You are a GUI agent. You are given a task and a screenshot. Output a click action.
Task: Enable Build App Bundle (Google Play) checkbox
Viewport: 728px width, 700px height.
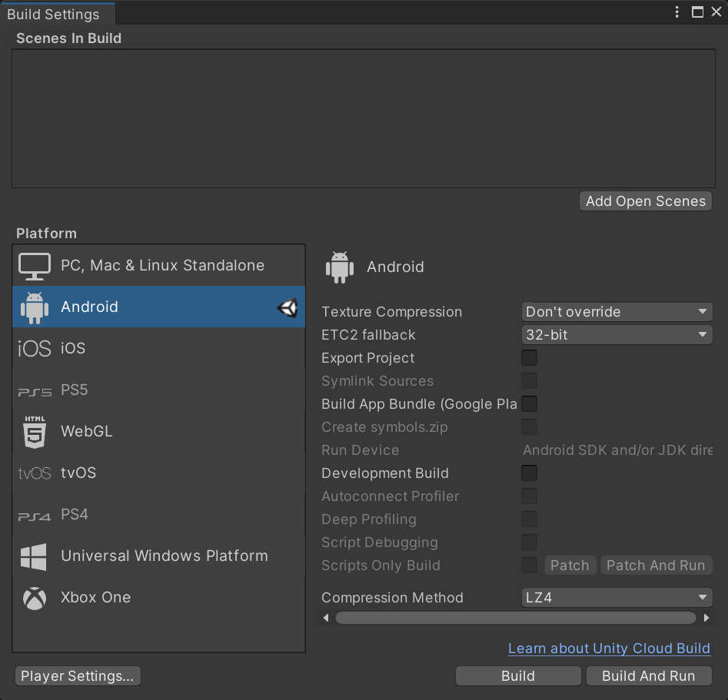tap(530, 404)
